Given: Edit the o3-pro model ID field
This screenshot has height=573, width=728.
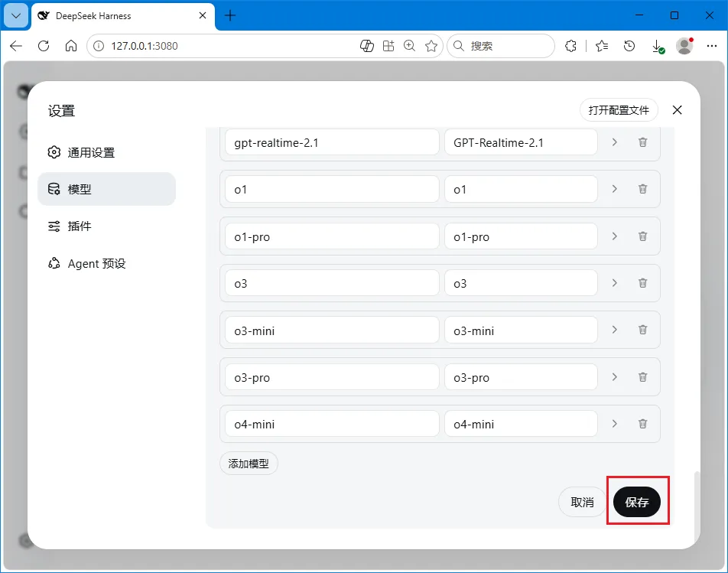Looking at the screenshot, I should 332,377.
